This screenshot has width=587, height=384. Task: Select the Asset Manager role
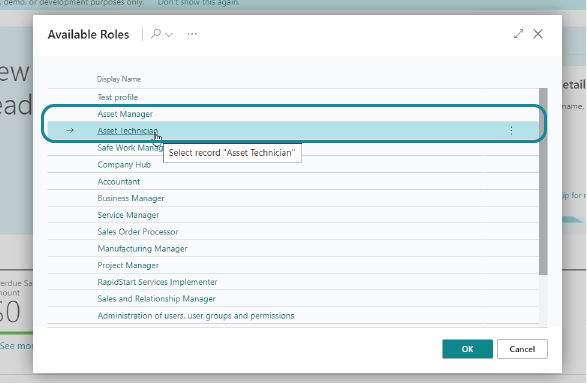coord(125,114)
